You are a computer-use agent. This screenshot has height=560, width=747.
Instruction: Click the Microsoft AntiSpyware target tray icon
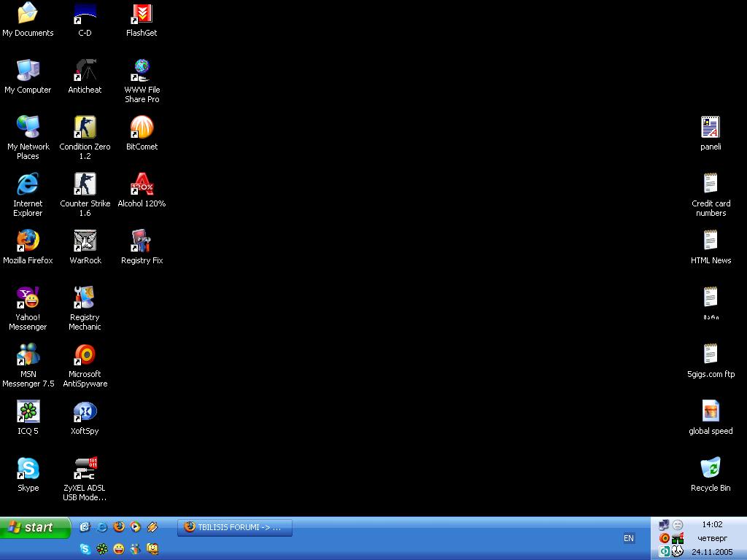[664, 538]
